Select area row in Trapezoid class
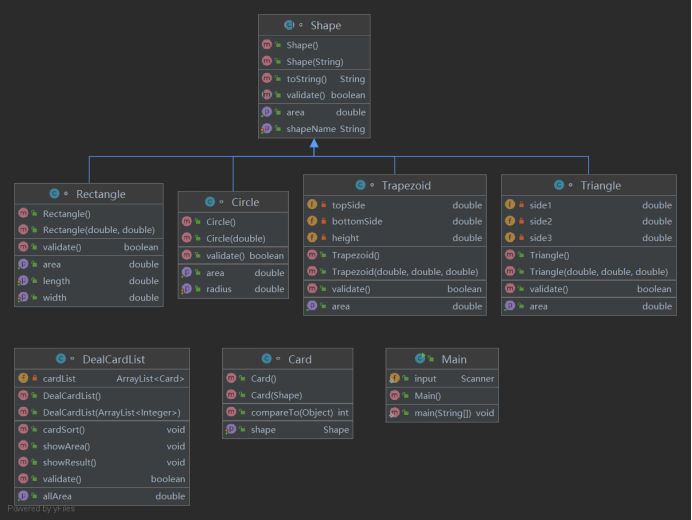This screenshot has height=520, width=692. 395,306
